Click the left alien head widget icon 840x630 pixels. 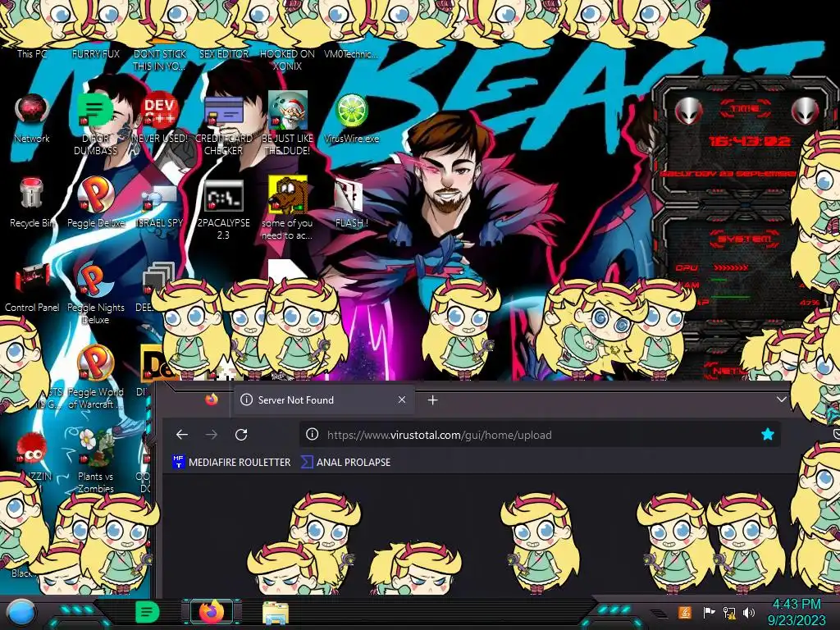point(688,112)
